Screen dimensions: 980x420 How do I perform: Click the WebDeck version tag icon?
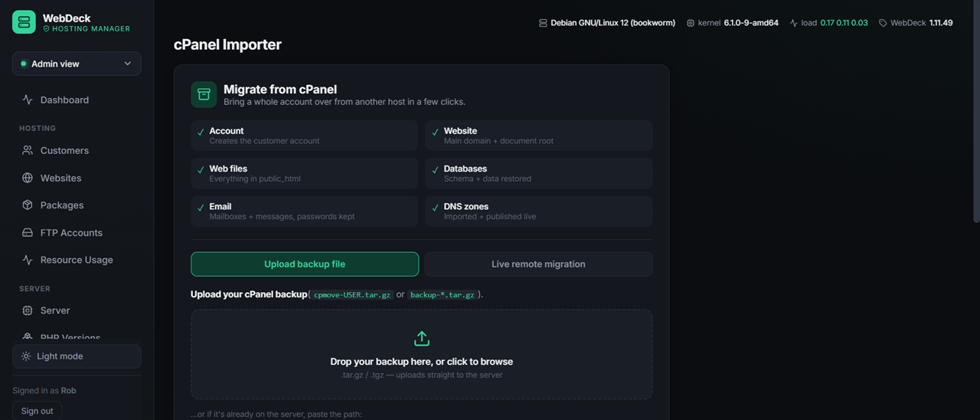(x=883, y=23)
